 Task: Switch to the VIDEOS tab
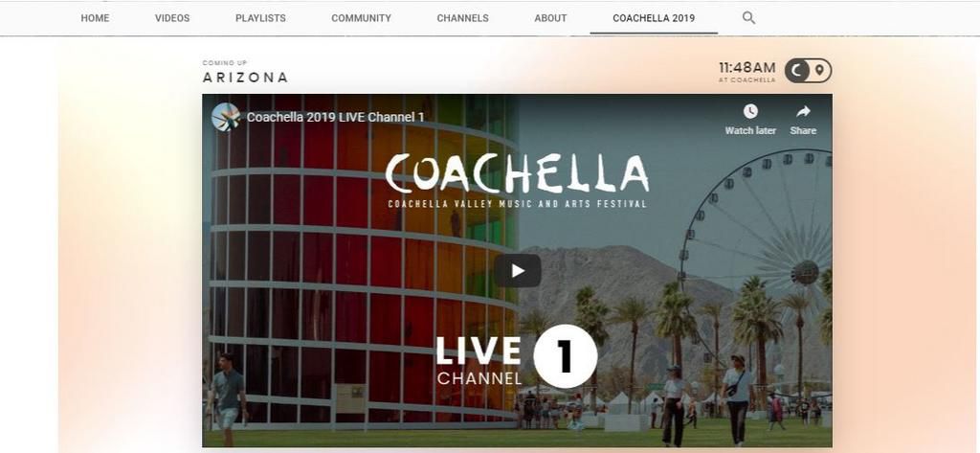172,18
